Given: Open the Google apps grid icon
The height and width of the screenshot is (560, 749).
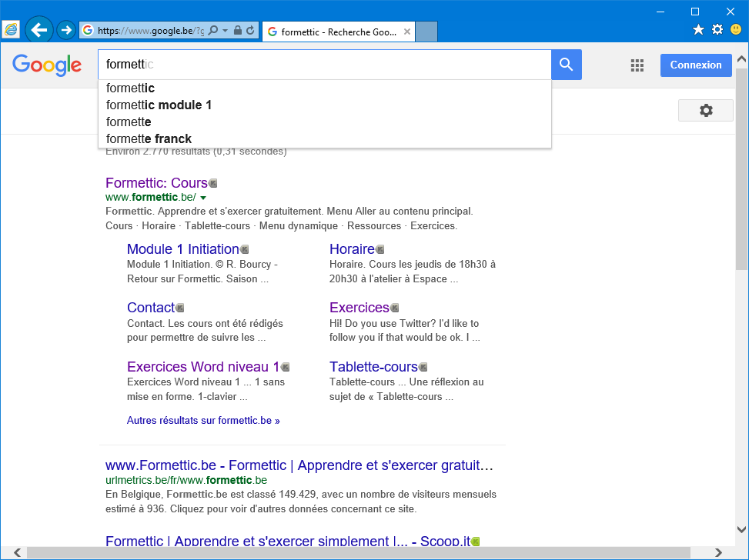Looking at the screenshot, I should 637,65.
